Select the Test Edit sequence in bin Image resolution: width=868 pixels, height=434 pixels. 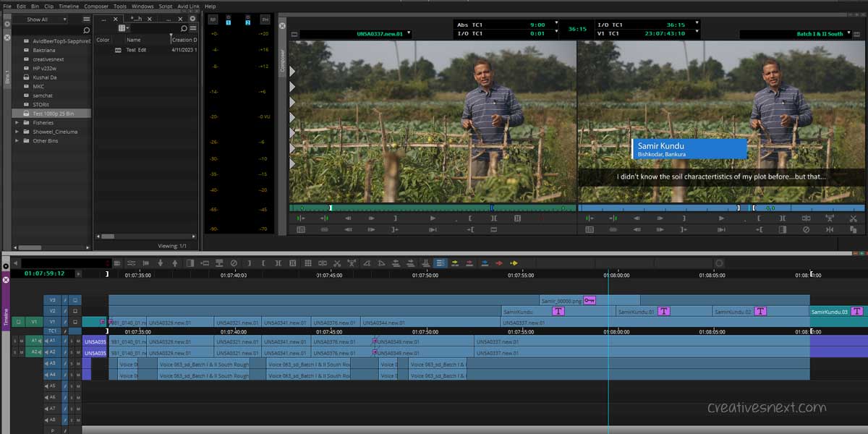tap(136, 51)
